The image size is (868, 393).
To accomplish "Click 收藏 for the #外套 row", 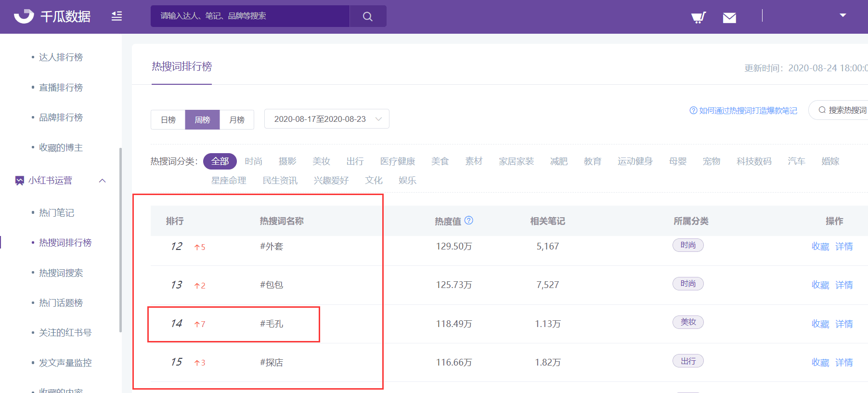I will (x=820, y=247).
